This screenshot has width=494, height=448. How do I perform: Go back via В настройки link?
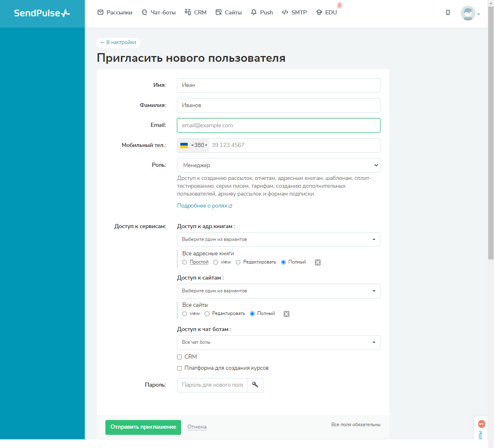[118, 42]
